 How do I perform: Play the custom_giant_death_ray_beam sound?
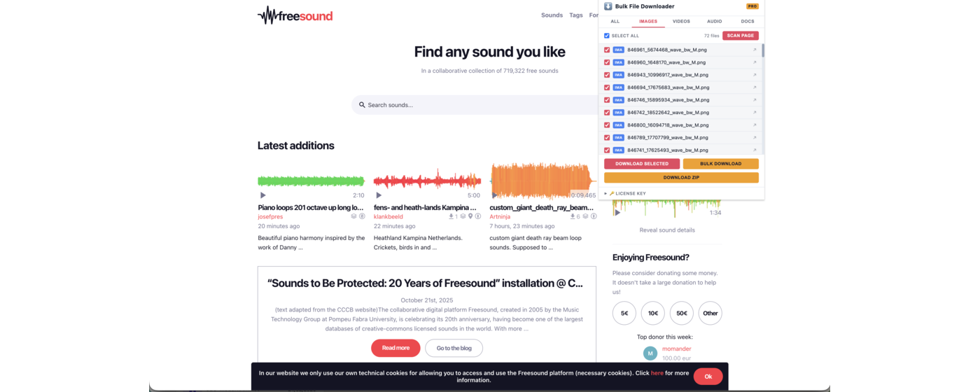click(x=494, y=195)
